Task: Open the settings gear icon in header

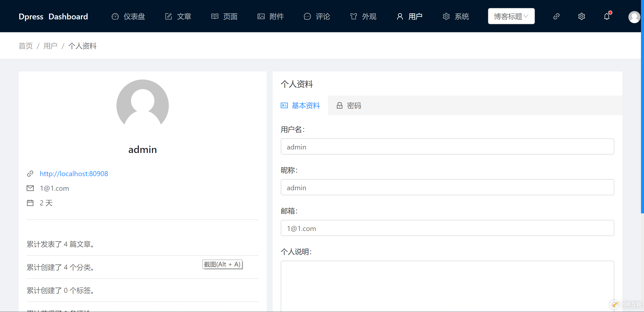Action: 581,17
